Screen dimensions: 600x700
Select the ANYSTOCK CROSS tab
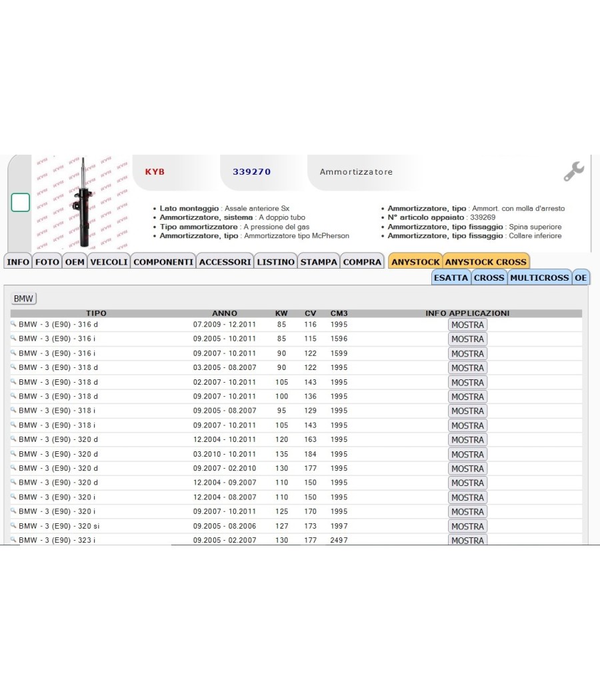pyautogui.click(x=486, y=261)
